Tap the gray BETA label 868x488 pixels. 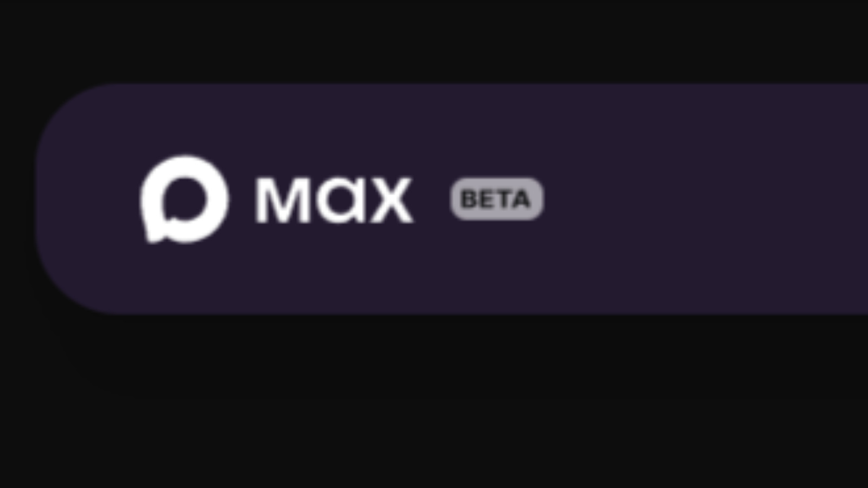coord(496,199)
